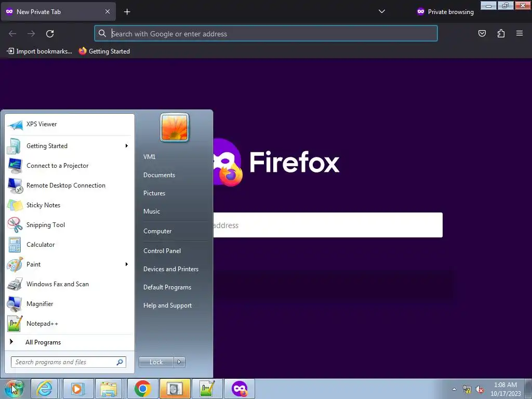Launch Magnifier

pos(70,303)
